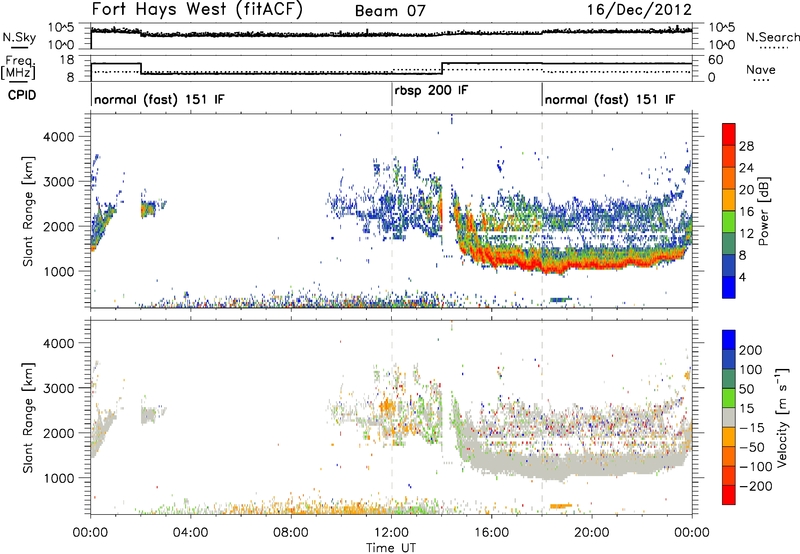Select the 'rbsp 200 IF' CPID segment
Viewport: 800px width, 554px height.
[431, 90]
